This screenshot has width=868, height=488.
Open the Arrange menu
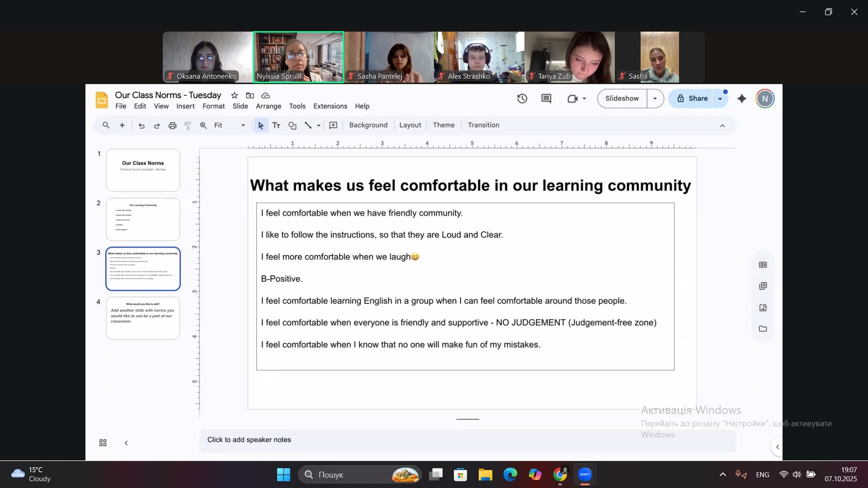point(268,106)
